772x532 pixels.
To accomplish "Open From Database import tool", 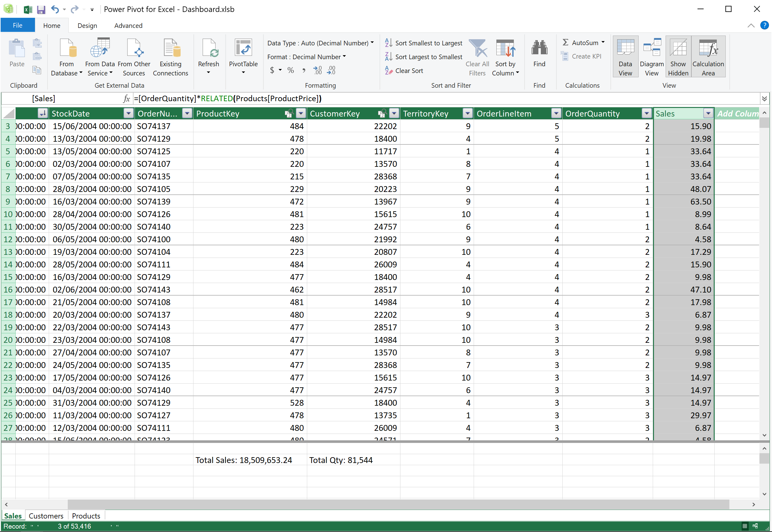I will coord(66,56).
